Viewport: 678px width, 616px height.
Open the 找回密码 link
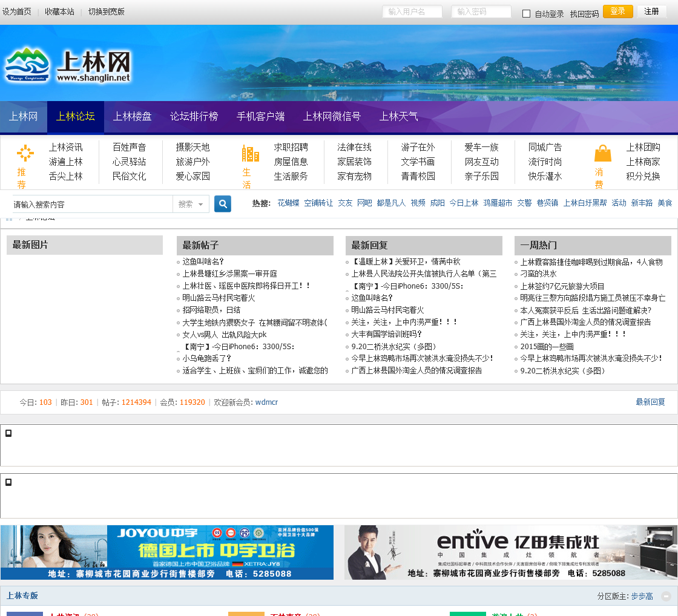[x=584, y=14]
